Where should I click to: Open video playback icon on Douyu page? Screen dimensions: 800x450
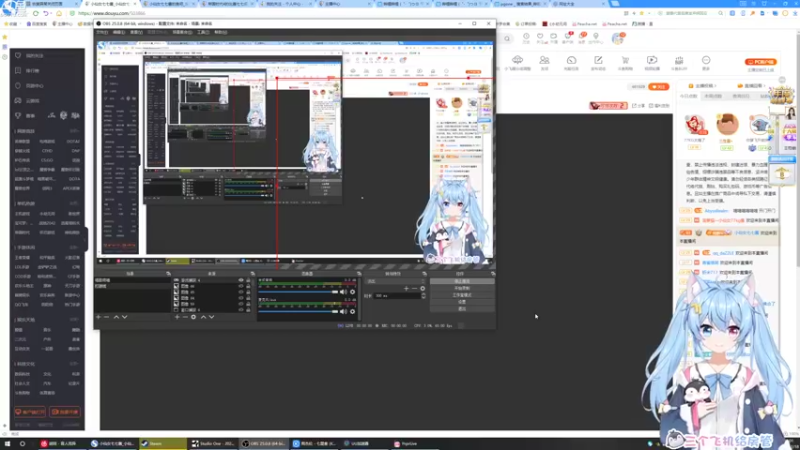652,62
